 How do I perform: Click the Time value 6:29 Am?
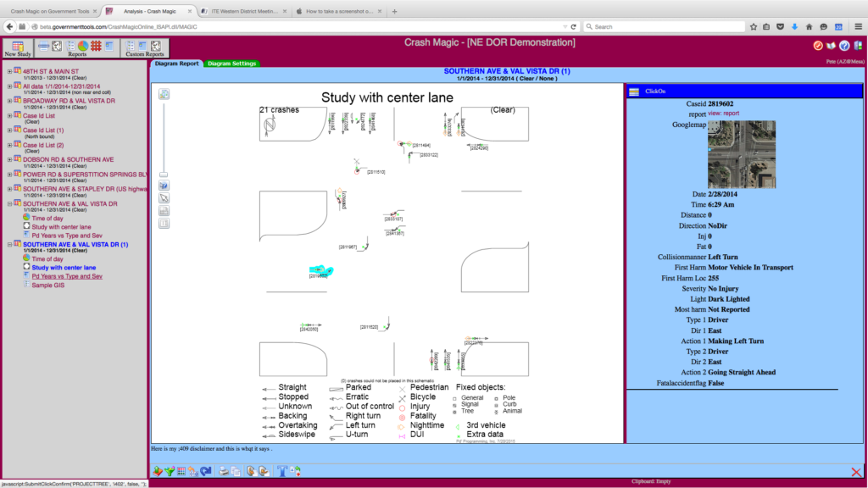click(x=721, y=205)
